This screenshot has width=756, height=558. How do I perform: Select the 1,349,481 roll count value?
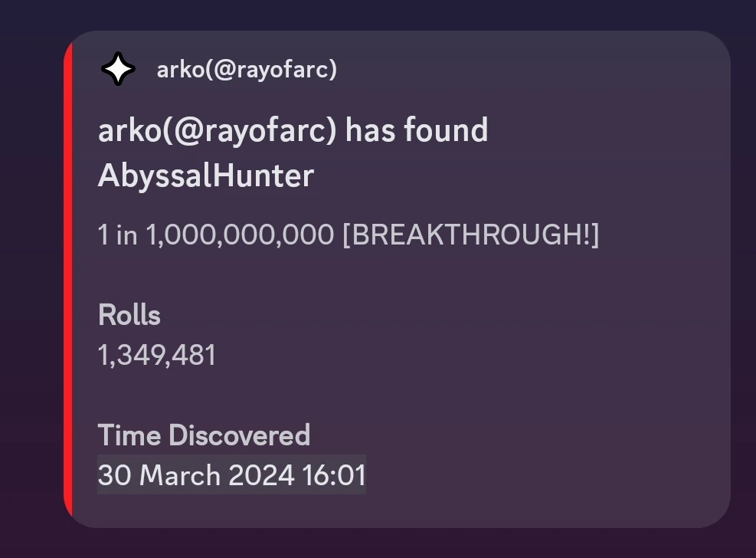[157, 355]
